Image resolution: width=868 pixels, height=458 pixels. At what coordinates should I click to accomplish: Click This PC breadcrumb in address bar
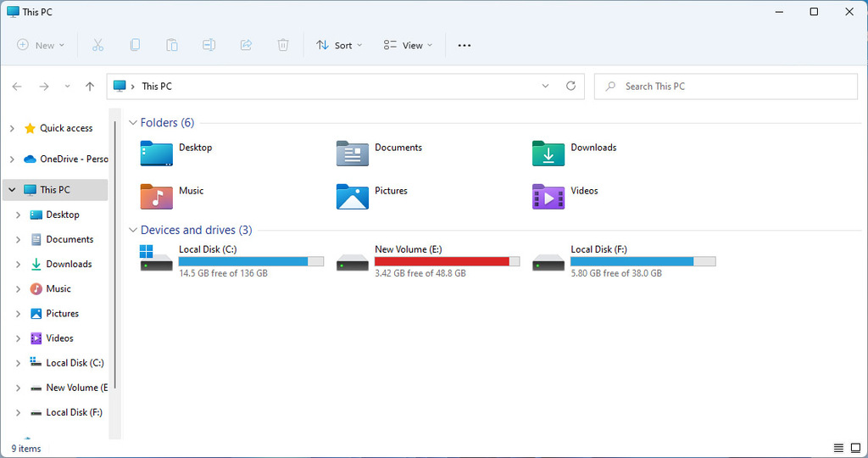157,87
